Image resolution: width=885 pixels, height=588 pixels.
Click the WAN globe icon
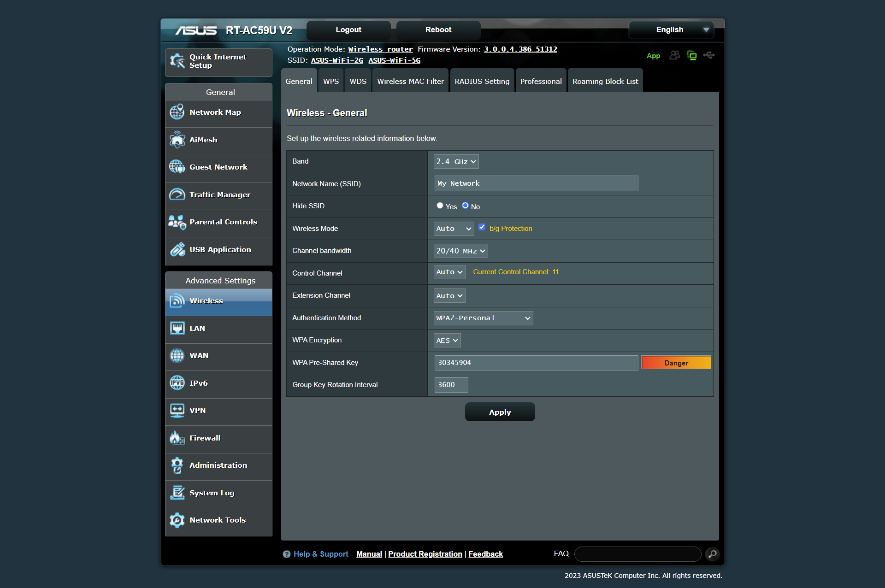tap(177, 355)
